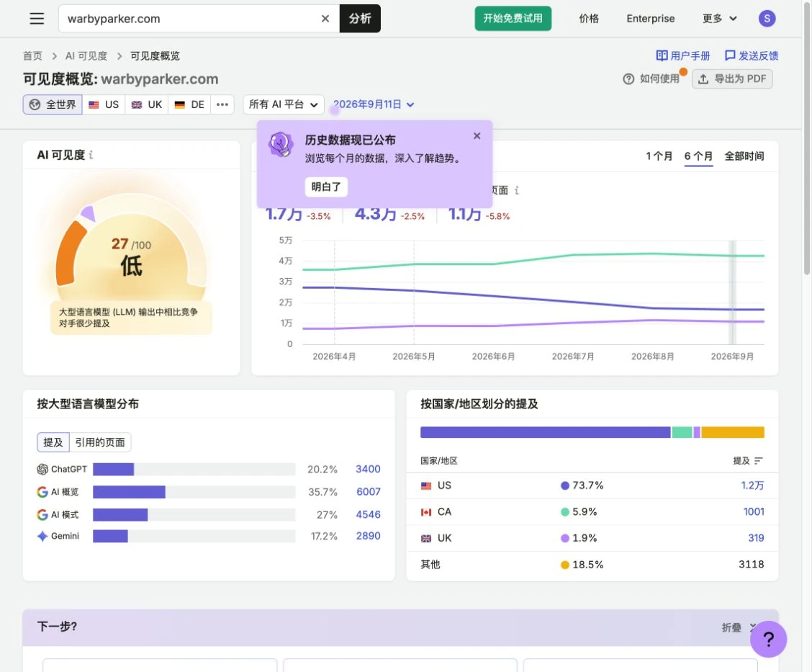This screenshot has height=672, width=812.
Task: Select the 1 个月 time range
Action: (x=659, y=156)
